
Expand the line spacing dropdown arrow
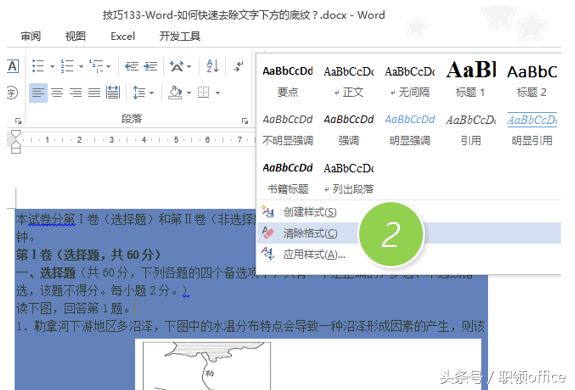[x=152, y=93]
